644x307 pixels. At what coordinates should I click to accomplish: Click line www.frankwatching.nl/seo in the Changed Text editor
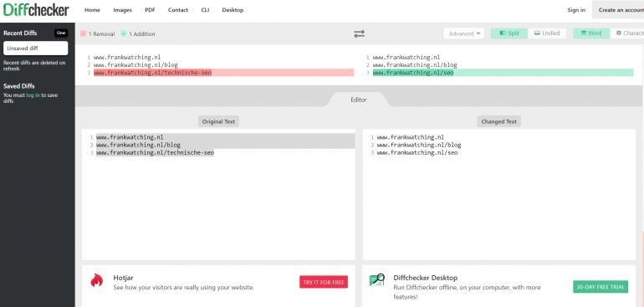click(417, 152)
